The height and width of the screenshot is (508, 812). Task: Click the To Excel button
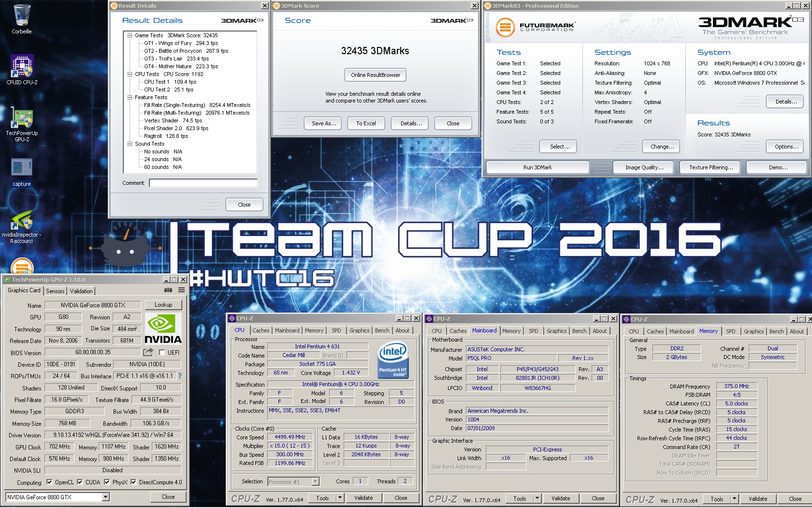[366, 123]
